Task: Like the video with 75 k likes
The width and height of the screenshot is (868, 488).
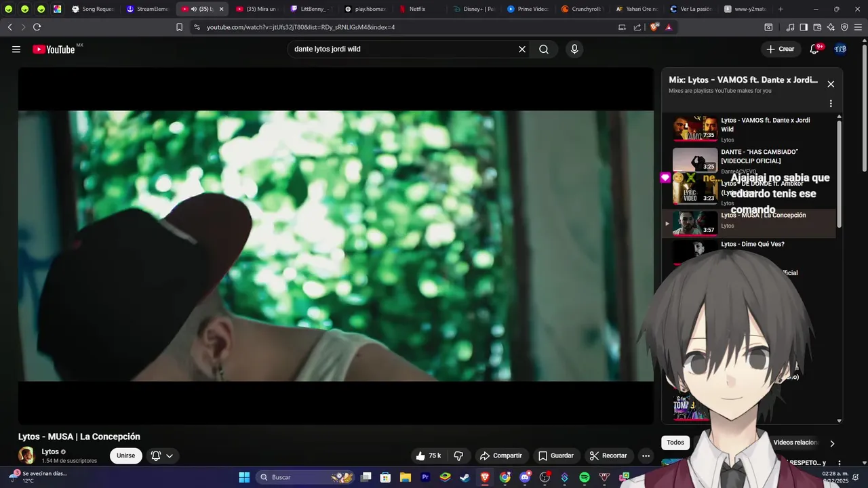Action: [x=429, y=455]
